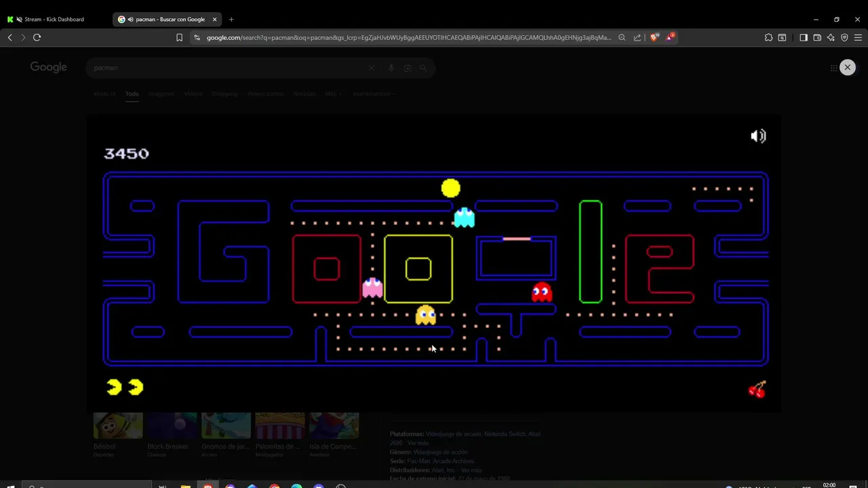Close the pacman Google search tab
The image size is (868, 488).
[214, 20]
